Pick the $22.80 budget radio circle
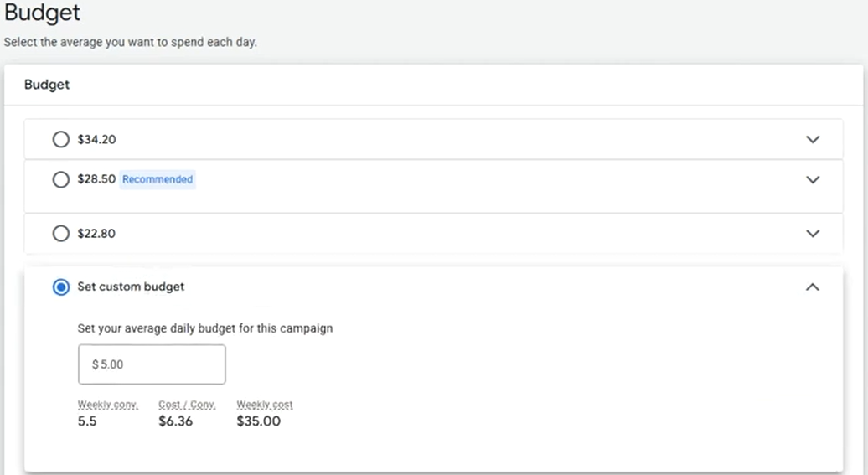The height and width of the screenshot is (475, 868). pyautogui.click(x=60, y=234)
